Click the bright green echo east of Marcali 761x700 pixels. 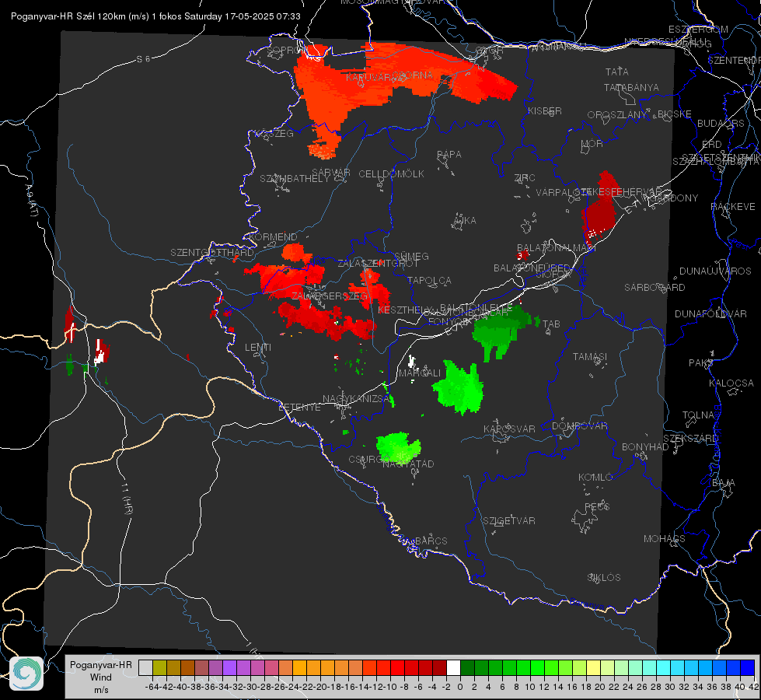click(459, 387)
